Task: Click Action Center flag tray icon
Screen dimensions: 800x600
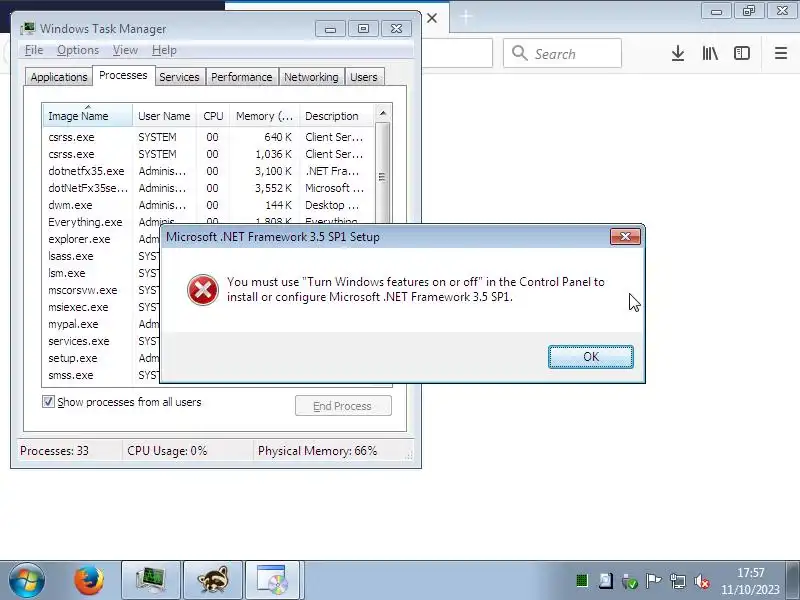Action: (653, 581)
